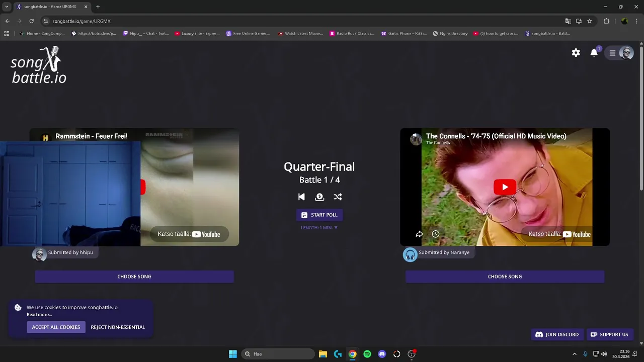This screenshot has width=644, height=362.
Task: Open File Explorer from taskbar
Action: pyautogui.click(x=323, y=354)
